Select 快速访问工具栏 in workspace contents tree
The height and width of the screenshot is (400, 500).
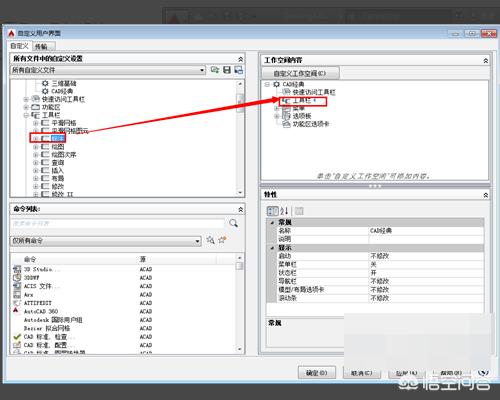[314, 92]
